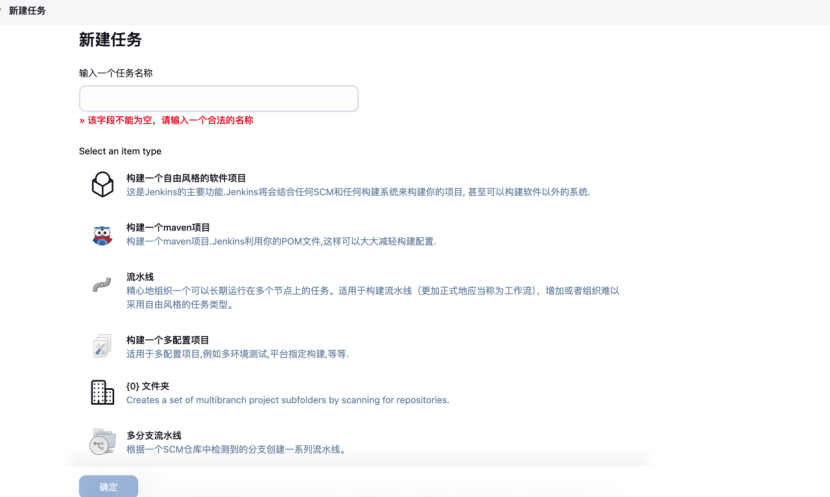
Task: Click the 'Select an item type' label
Action: [120, 151]
